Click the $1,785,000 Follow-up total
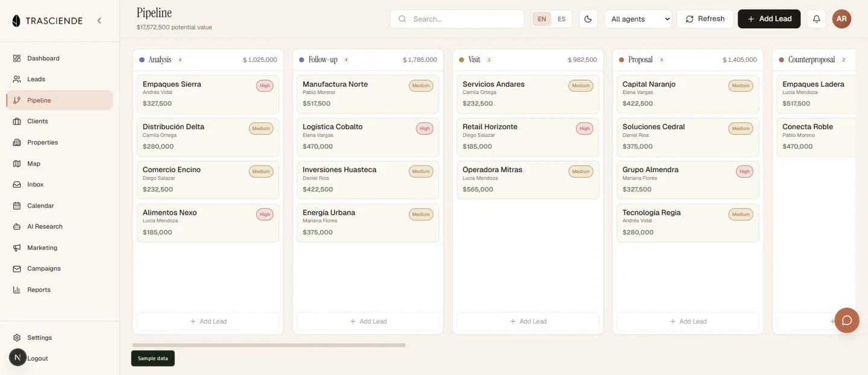The height and width of the screenshot is (375, 868). pyautogui.click(x=420, y=60)
